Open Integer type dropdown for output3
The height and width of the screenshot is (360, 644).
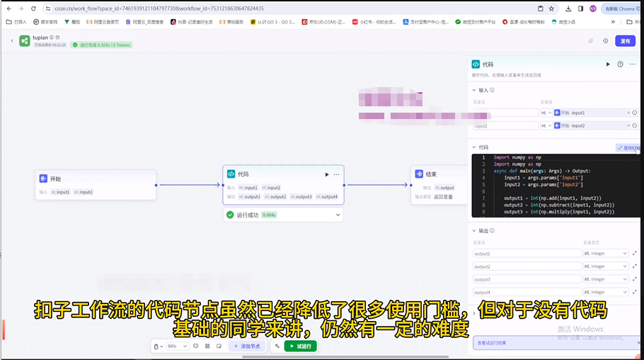pyautogui.click(x=606, y=279)
